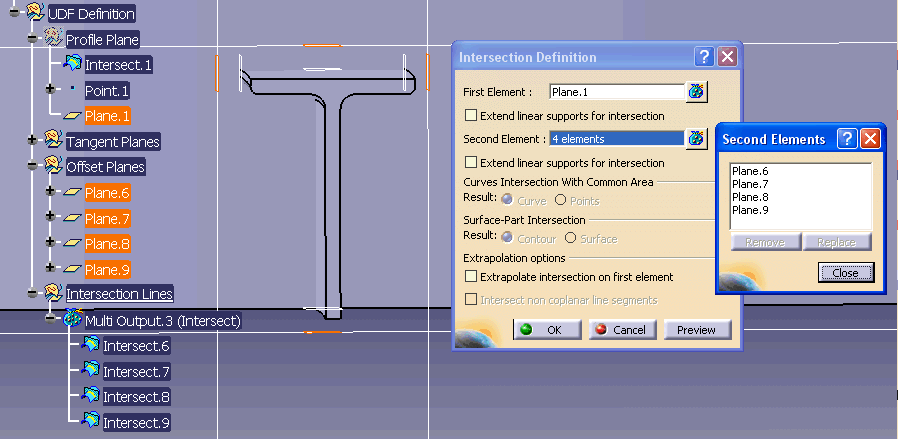Viewport: 898px width, 439px height.
Task: Click the Intersect.8 feature icon
Action: click(90, 394)
